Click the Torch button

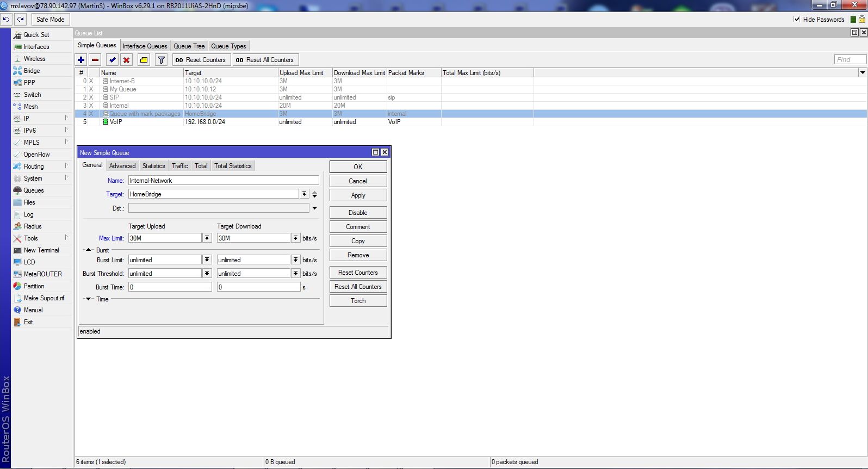click(358, 301)
